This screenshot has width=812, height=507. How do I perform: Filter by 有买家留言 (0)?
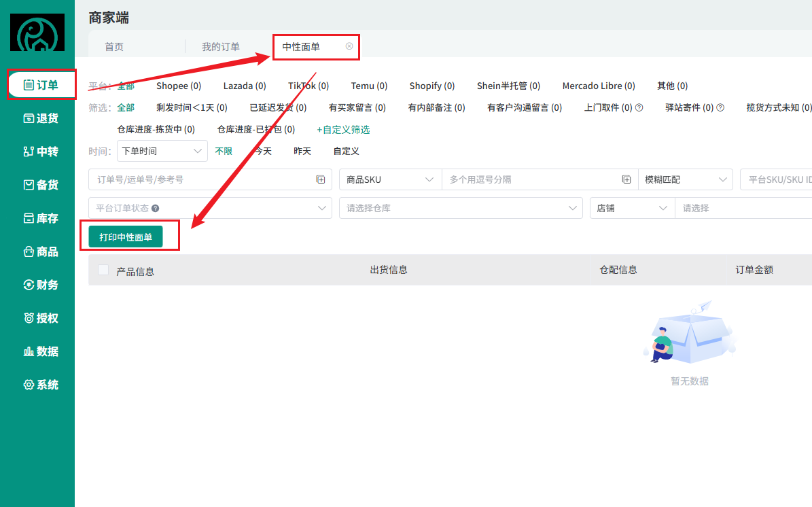[357, 107]
